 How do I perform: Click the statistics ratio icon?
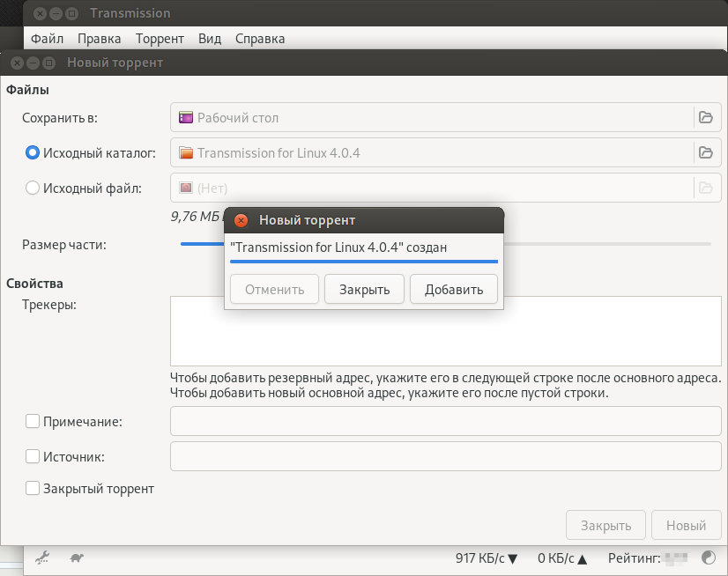click(x=709, y=558)
